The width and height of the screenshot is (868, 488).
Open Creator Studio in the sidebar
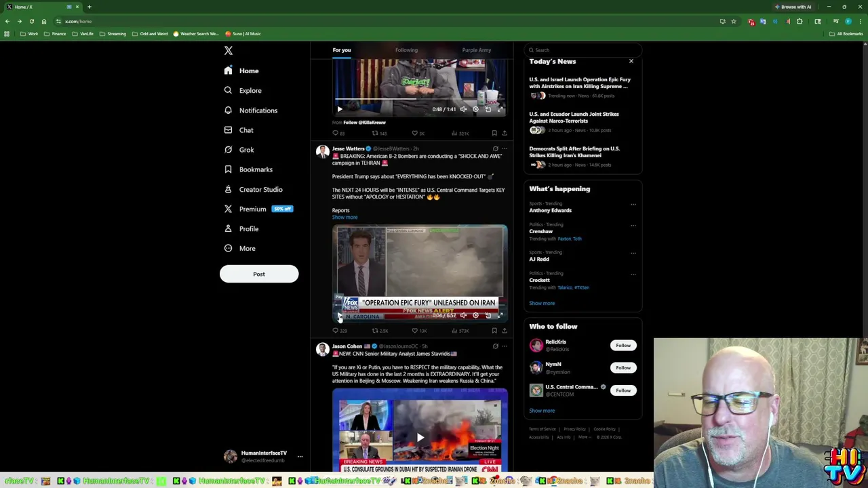tap(253, 189)
